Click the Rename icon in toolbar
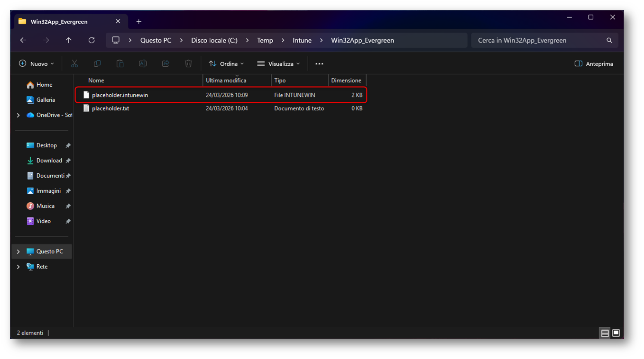Image resolution: width=644 pixels, height=359 pixels. 143,63
